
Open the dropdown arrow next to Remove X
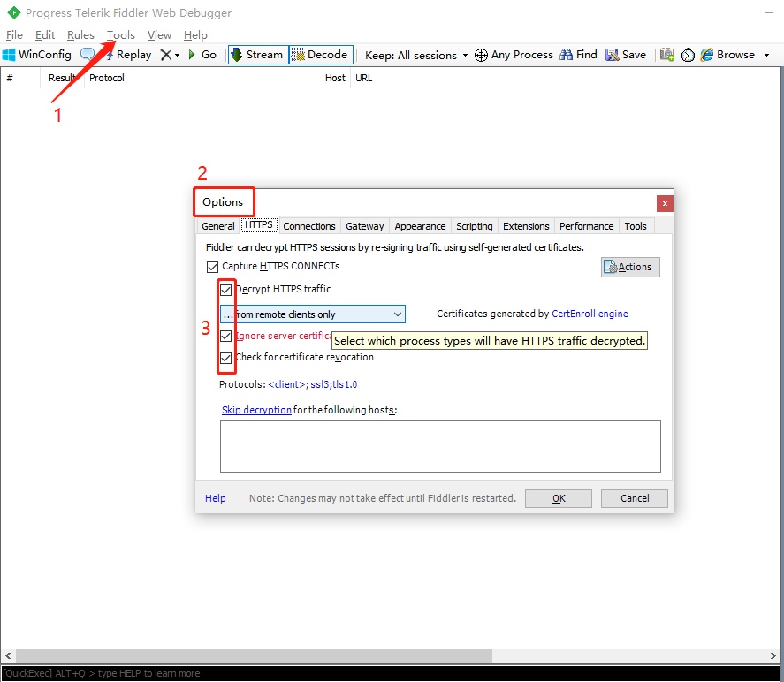tap(177, 55)
